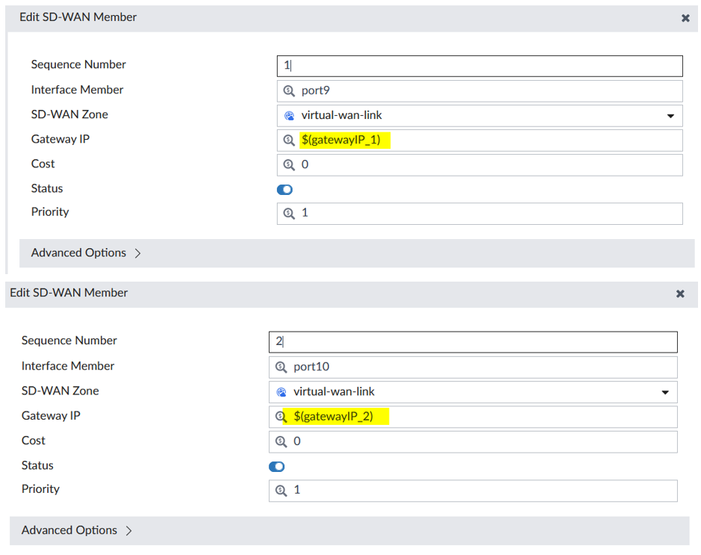Click the Sequence Number field containing 1
Image resolution: width=701 pixels, height=555 pixels.
click(x=480, y=66)
